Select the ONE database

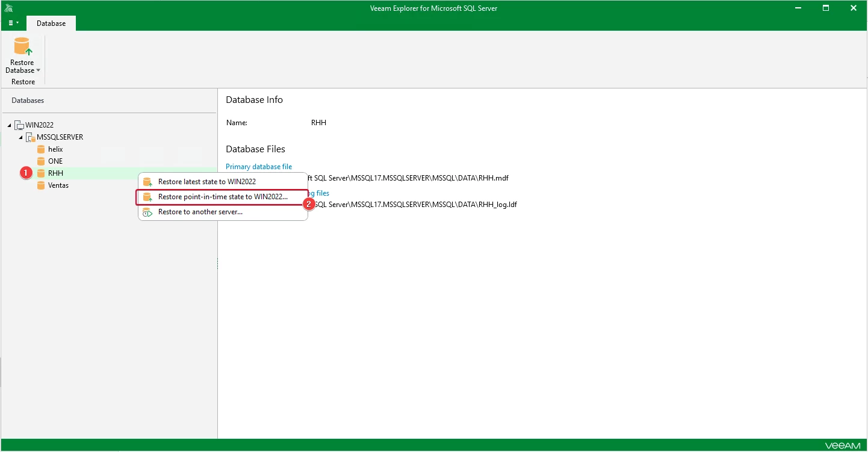tap(55, 161)
